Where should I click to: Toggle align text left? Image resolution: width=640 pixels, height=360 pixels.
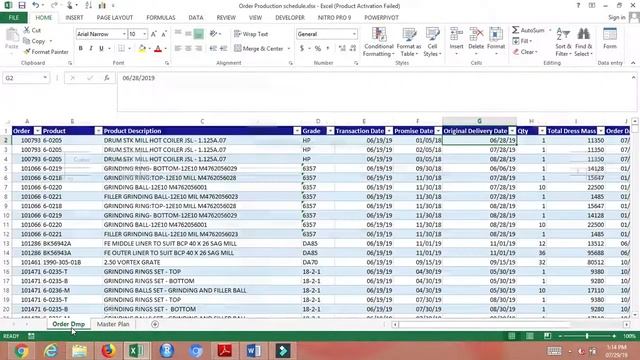pos(178,49)
